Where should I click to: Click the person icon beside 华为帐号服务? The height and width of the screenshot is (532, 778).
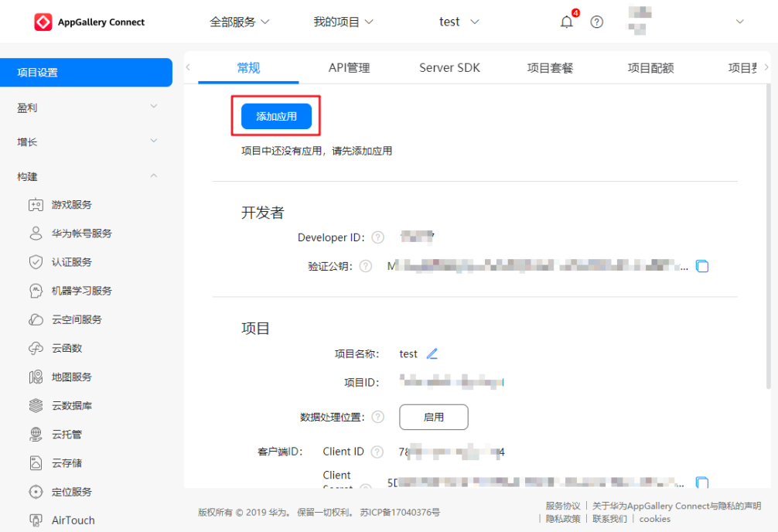click(x=36, y=234)
